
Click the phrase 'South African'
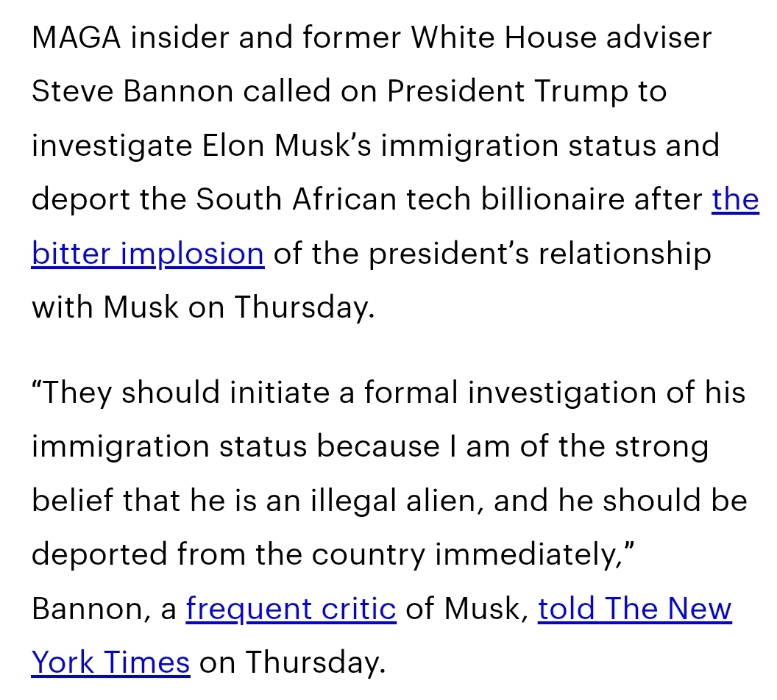tap(296, 199)
